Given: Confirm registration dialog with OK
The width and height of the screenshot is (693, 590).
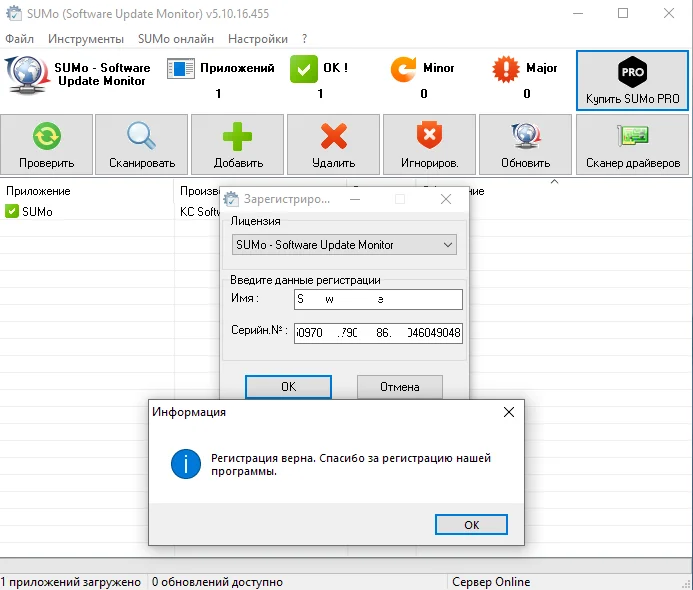Looking at the screenshot, I should (x=288, y=387).
